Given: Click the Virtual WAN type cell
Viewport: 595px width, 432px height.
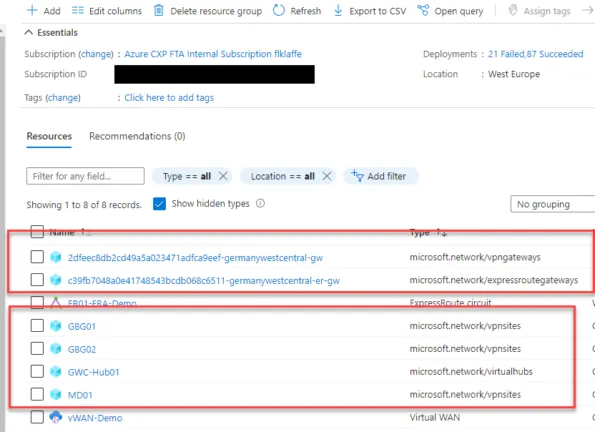Looking at the screenshot, I should tap(434, 417).
